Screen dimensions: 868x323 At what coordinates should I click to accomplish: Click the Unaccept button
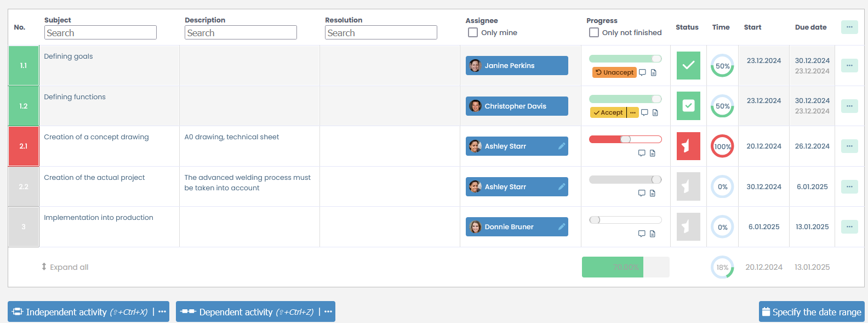(x=614, y=72)
